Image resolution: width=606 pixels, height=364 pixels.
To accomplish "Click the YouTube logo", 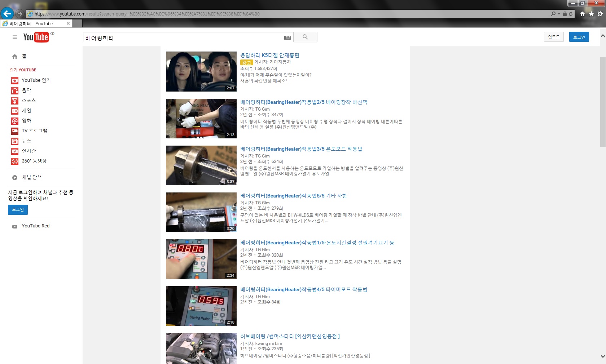I will pos(36,37).
